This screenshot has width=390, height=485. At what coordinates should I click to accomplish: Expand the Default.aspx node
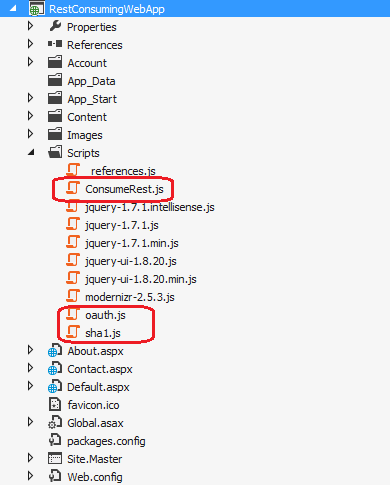pos(30,386)
